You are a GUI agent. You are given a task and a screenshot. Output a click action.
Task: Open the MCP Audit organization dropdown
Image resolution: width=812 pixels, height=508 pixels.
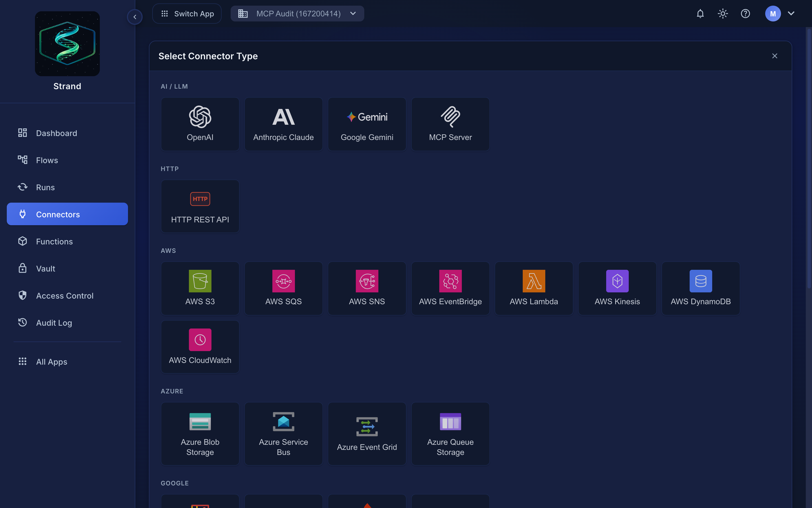click(297, 14)
